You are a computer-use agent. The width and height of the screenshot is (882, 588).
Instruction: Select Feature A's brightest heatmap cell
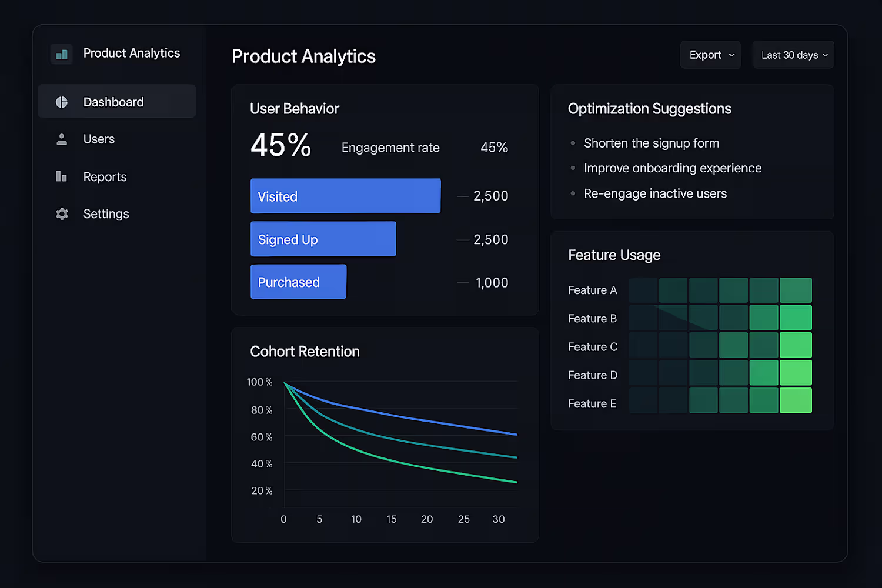[x=796, y=290]
